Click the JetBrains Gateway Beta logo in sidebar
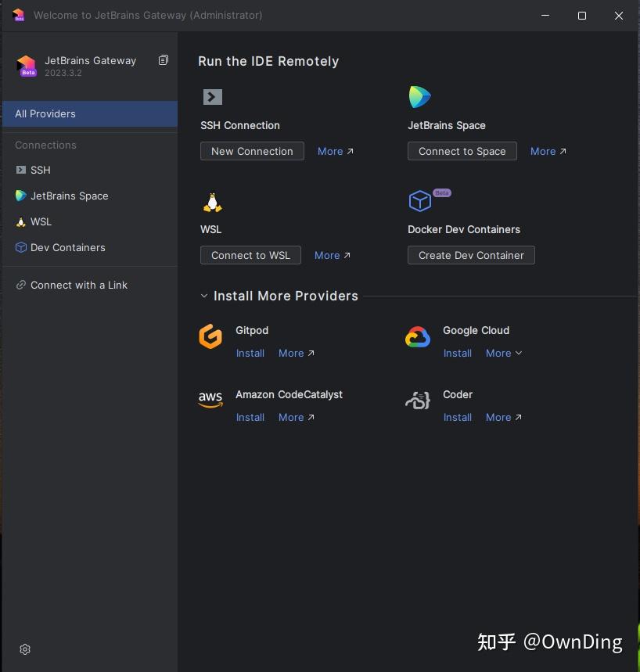 pyautogui.click(x=27, y=66)
